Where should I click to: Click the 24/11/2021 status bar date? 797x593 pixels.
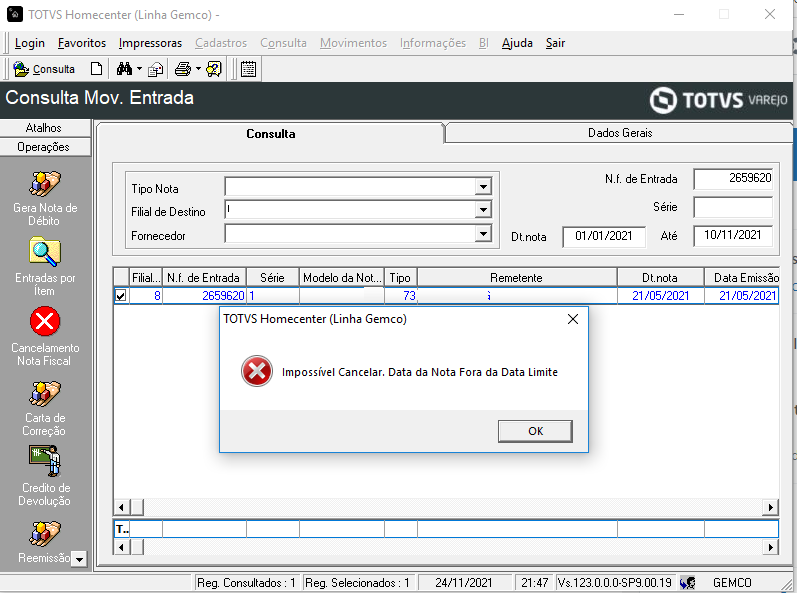click(464, 583)
